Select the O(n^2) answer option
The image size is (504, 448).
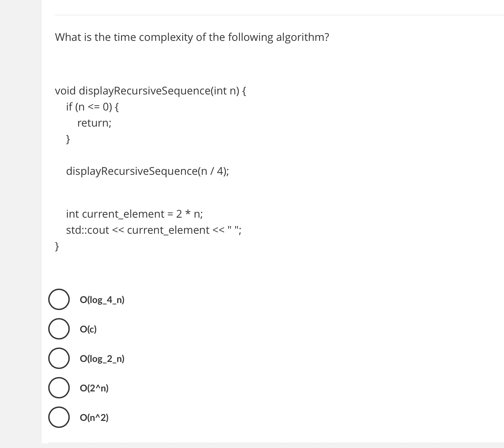(x=59, y=418)
